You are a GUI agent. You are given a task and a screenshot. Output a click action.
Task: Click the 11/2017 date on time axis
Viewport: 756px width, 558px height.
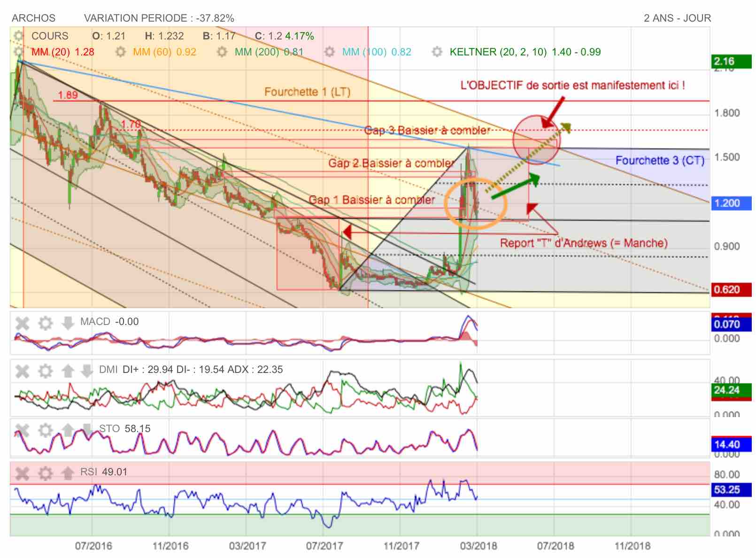pos(401,546)
